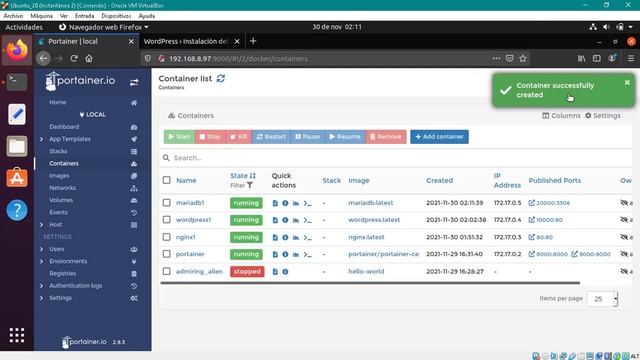The image size is (640, 360).
Task: Open inspect info icon for wordpress1
Action: coord(285,220)
